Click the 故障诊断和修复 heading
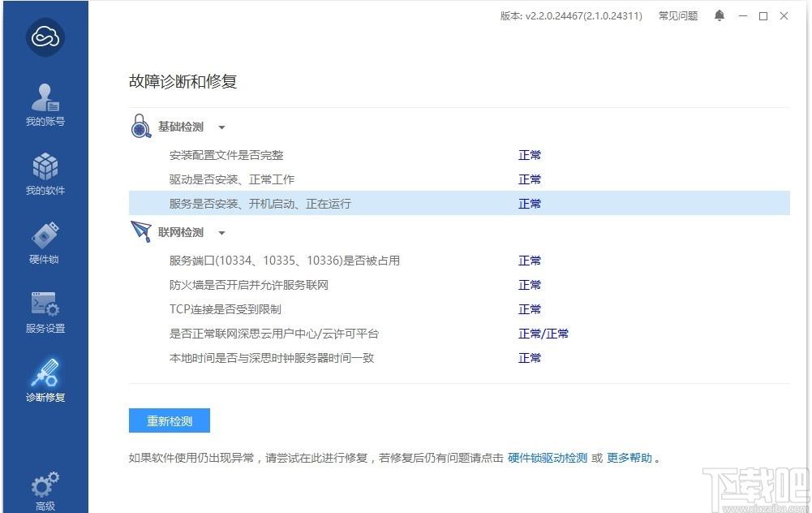This screenshot has width=812, height=513. (183, 81)
